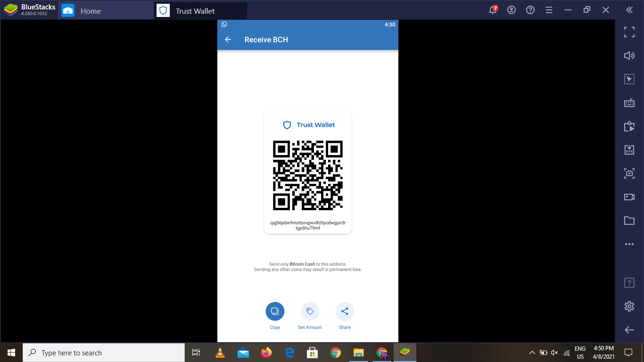This screenshot has height=362, width=644.
Task: Click the cursor selection icon in sidebar
Action: pos(629,79)
